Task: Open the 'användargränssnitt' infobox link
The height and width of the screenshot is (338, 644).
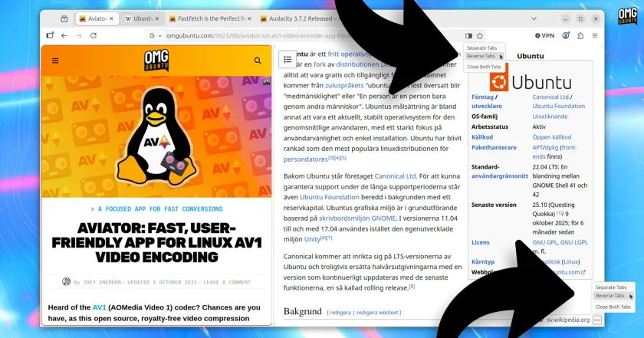Action: pos(500,176)
